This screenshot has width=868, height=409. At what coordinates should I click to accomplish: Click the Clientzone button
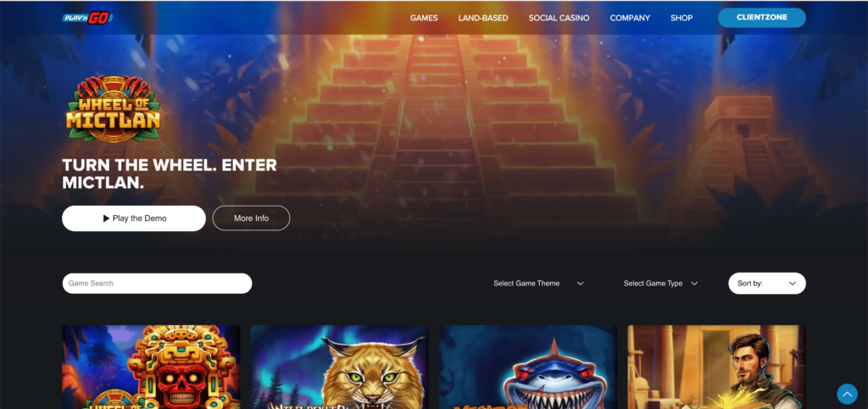[x=762, y=18]
